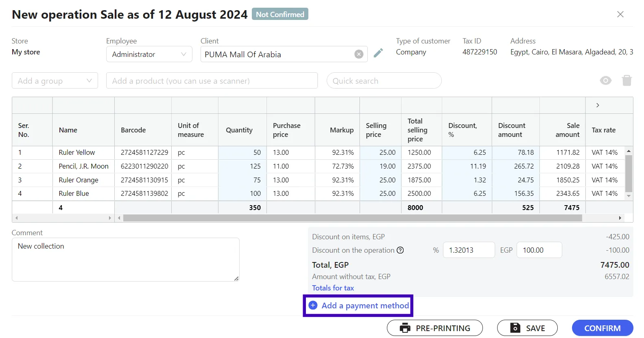Viewport: 644px width, 338px height.
Task: Click the sale amount 2343.65 cell
Action: 563,193
